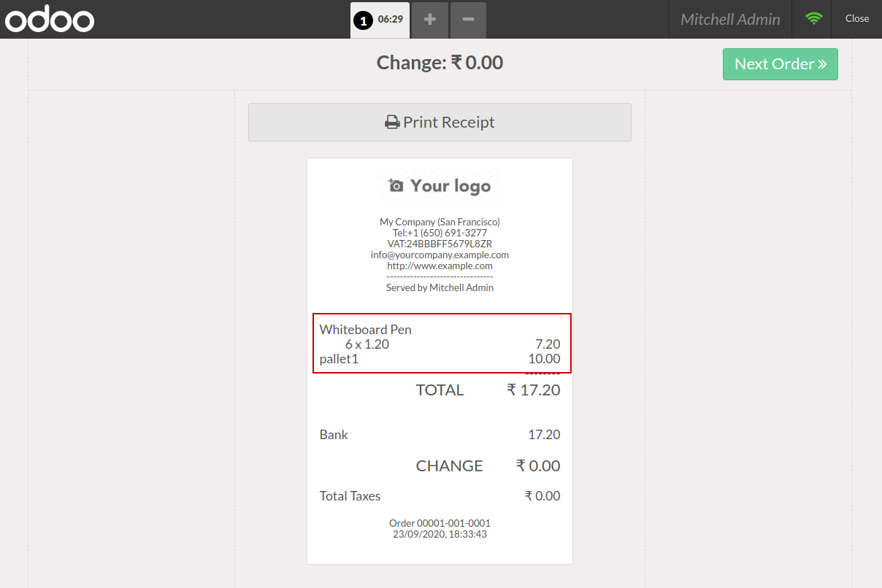Click the Next Order double-chevron arrow
The height and width of the screenshot is (588, 882).
[x=823, y=64]
